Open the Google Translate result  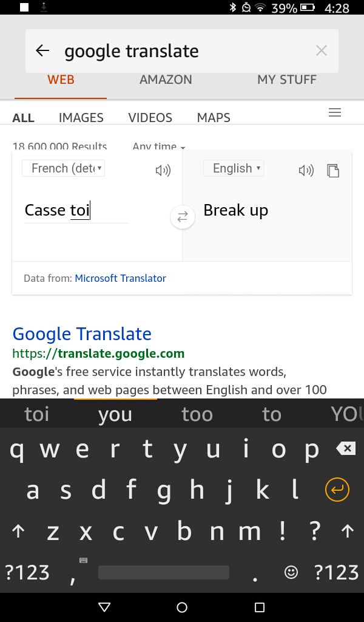(82, 334)
